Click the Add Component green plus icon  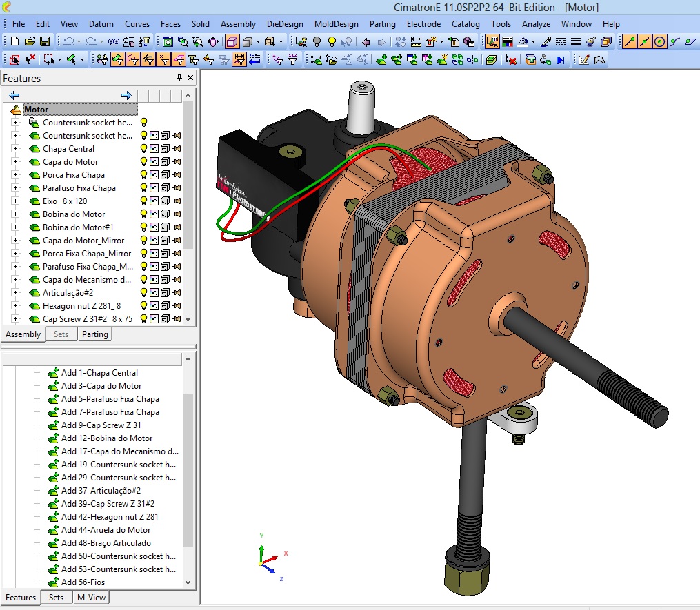[381, 59]
